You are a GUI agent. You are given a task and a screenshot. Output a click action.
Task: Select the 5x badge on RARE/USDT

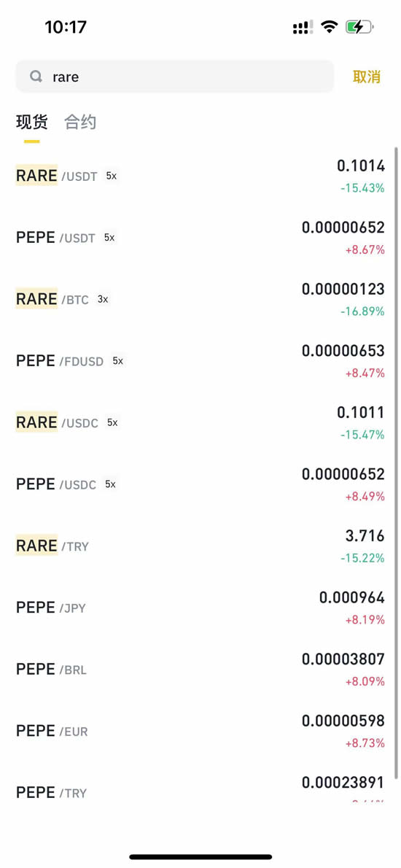(111, 176)
